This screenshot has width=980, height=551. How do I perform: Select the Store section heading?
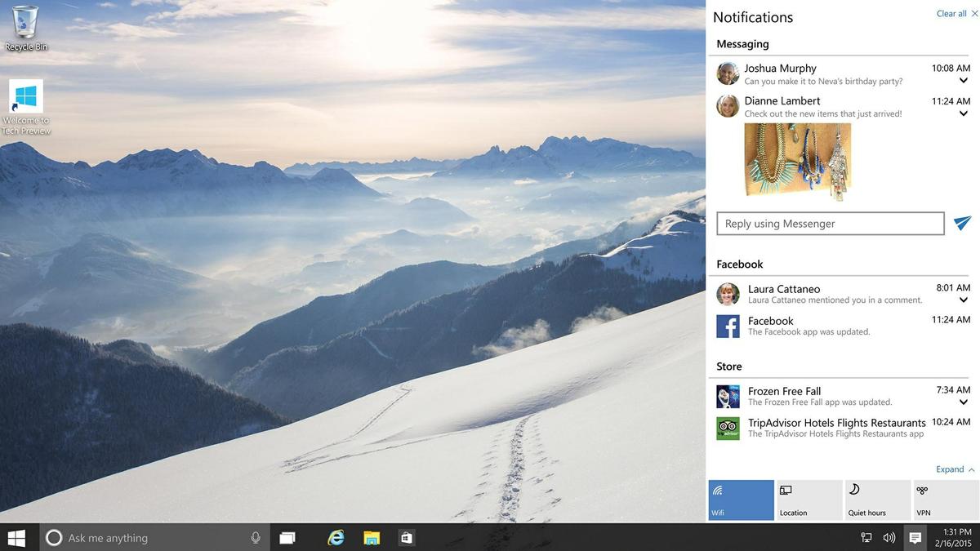coord(728,366)
